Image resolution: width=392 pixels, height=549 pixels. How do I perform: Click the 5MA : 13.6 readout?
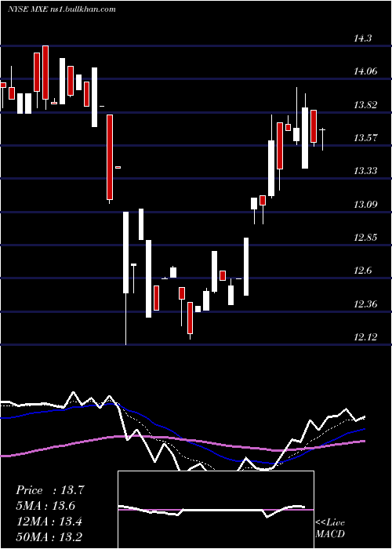coord(45,506)
